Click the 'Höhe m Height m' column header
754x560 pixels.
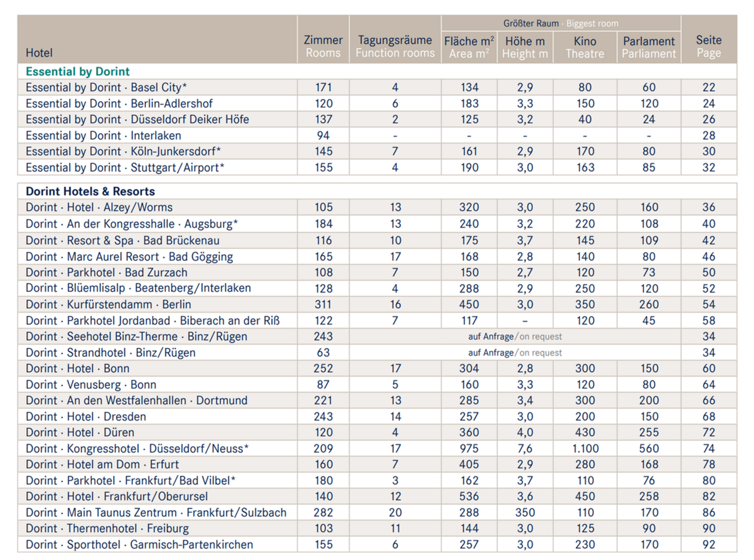[x=525, y=47]
